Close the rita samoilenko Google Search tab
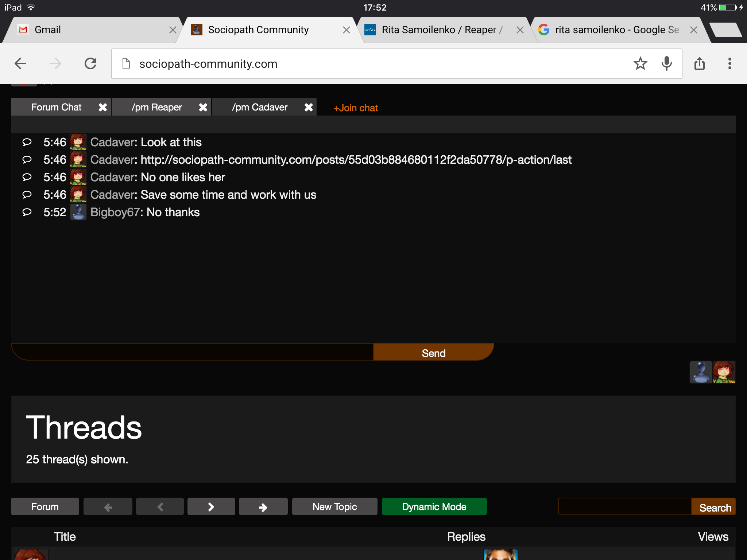Image resolution: width=747 pixels, height=560 pixels. [x=694, y=30]
